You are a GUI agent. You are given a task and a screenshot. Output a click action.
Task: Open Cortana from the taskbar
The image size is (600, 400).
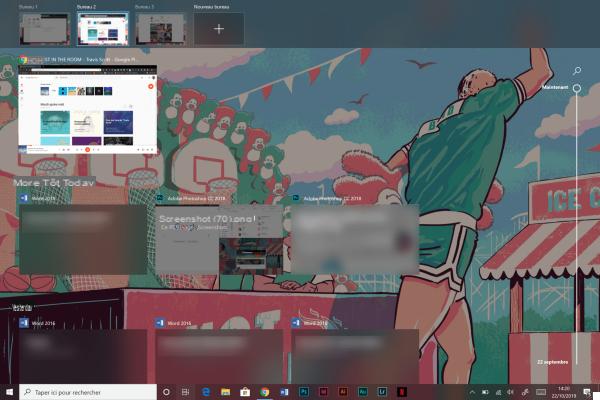point(166,392)
